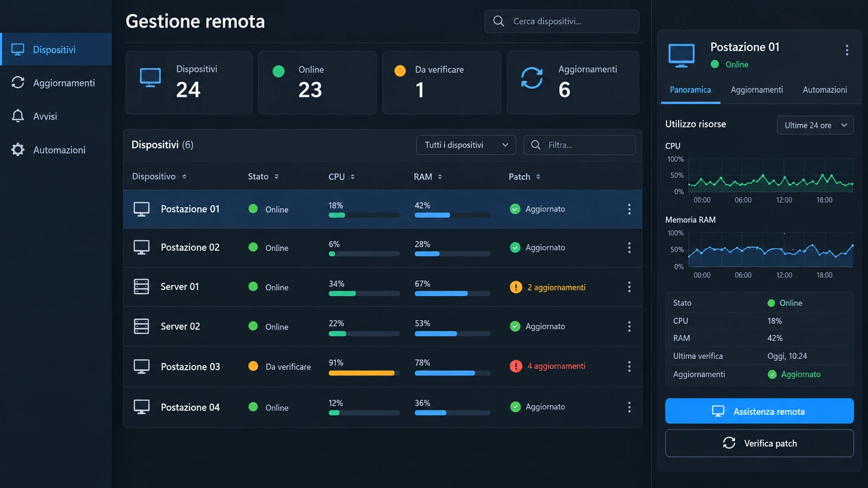Open the three-dot menu for the Postazione 02 row
This screenshot has height=488, width=868.
(x=629, y=248)
